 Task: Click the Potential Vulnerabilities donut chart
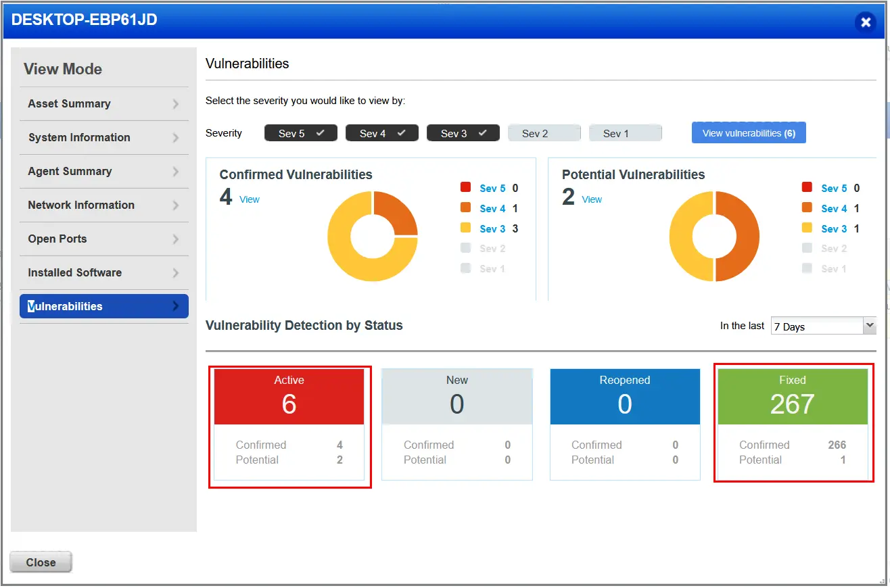pyautogui.click(x=714, y=237)
